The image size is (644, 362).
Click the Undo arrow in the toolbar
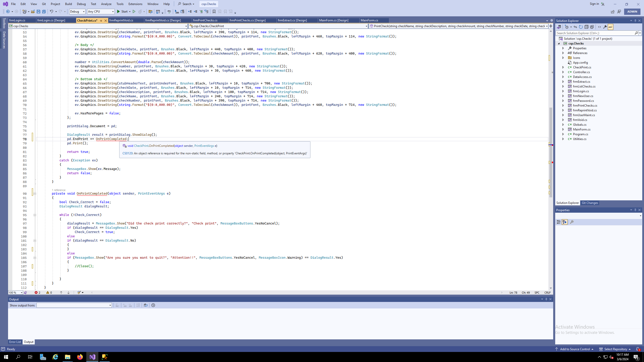point(51,12)
